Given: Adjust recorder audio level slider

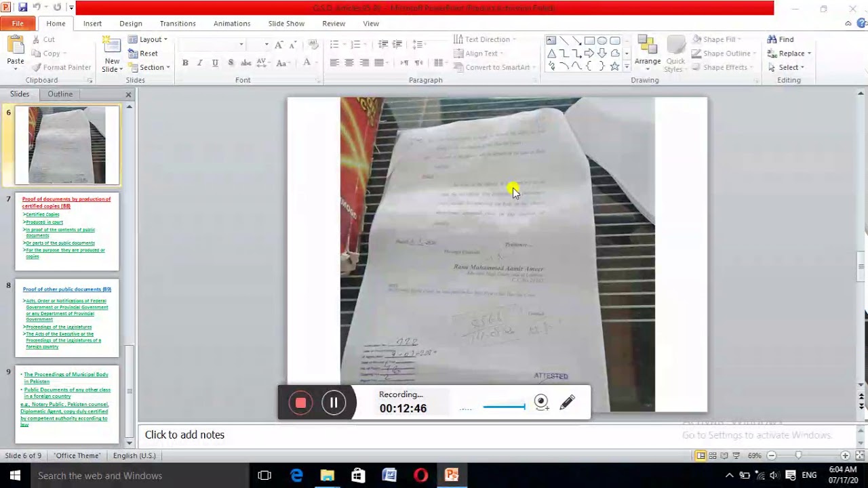Looking at the screenshot, I should click(504, 407).
